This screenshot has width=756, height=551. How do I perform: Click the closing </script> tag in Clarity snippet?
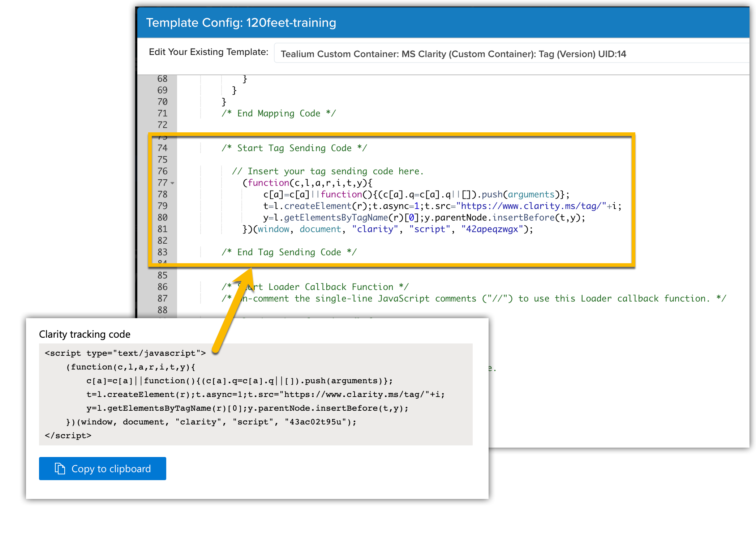click(x=68, y=436)
